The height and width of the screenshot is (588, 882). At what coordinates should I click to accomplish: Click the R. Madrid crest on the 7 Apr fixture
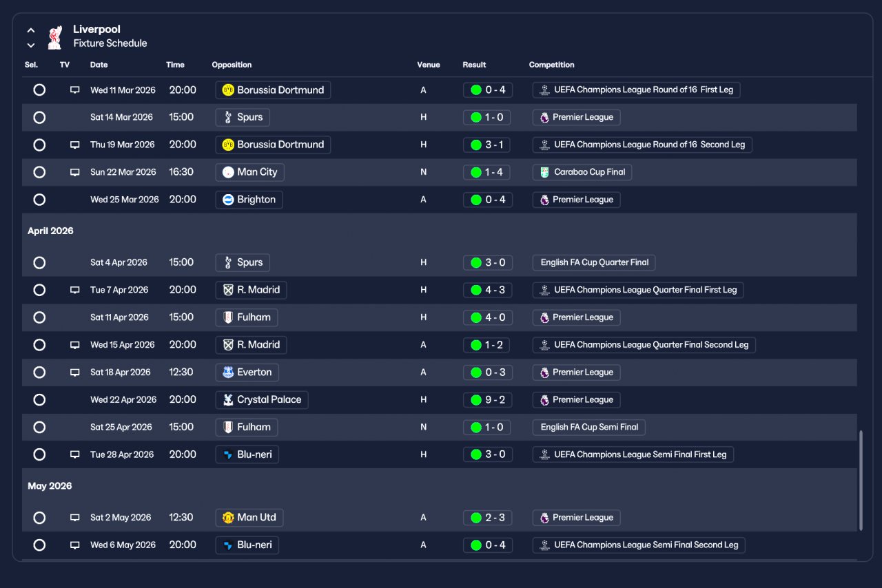coord(228,291)
